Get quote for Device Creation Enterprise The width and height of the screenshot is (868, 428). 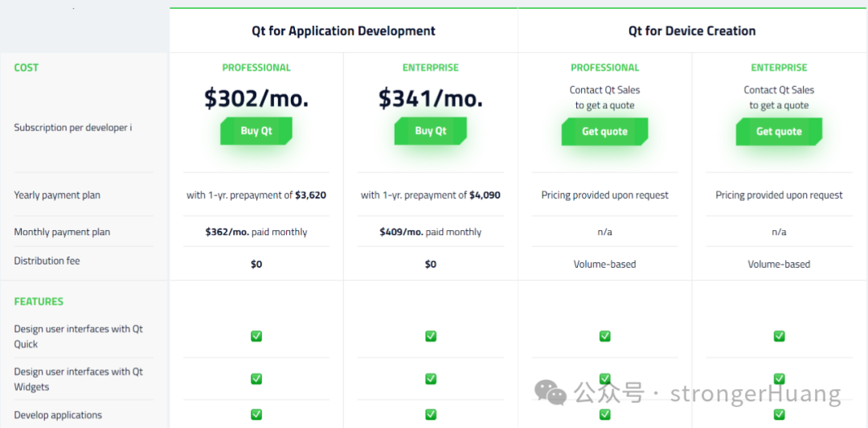click(779, 132)
